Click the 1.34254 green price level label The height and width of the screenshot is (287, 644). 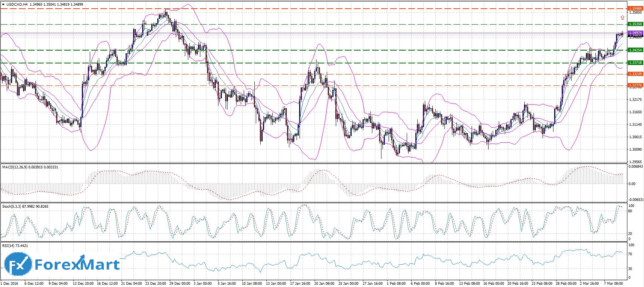635,50
